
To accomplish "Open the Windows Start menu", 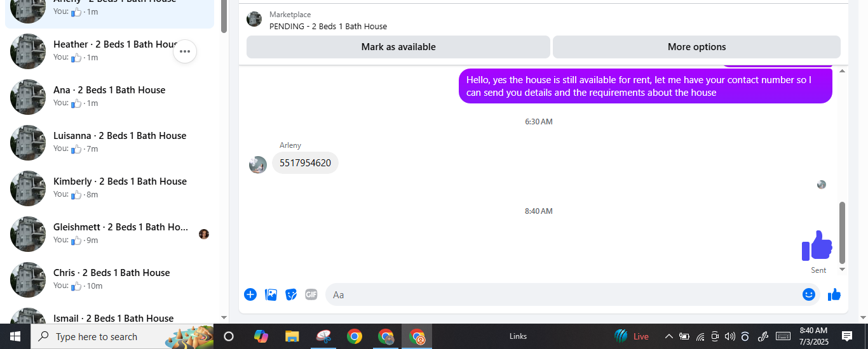I will [15, 336].
